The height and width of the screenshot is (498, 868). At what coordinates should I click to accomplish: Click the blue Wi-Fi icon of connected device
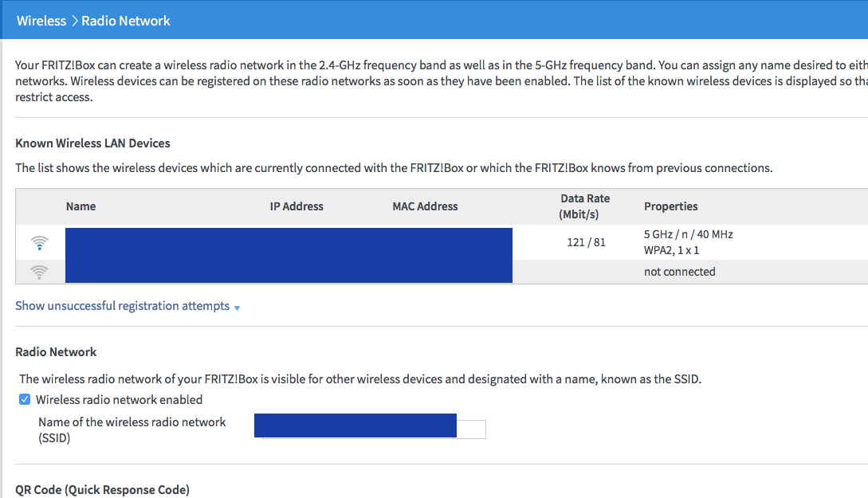click(x=39, y=243)
